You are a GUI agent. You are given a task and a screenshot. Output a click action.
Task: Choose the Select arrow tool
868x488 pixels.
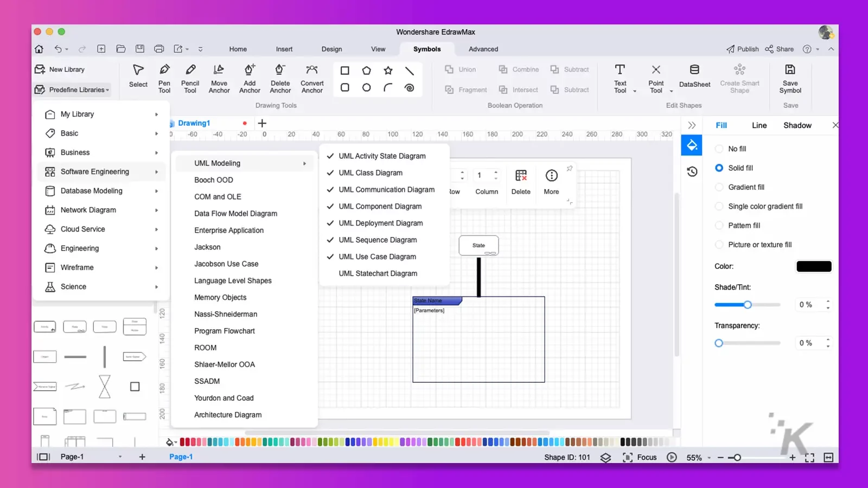point(138,75)
